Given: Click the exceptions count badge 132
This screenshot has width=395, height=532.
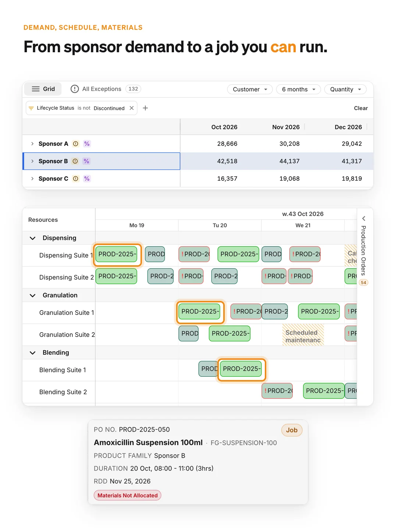Looking at the screenshot, I should point(133,89).
